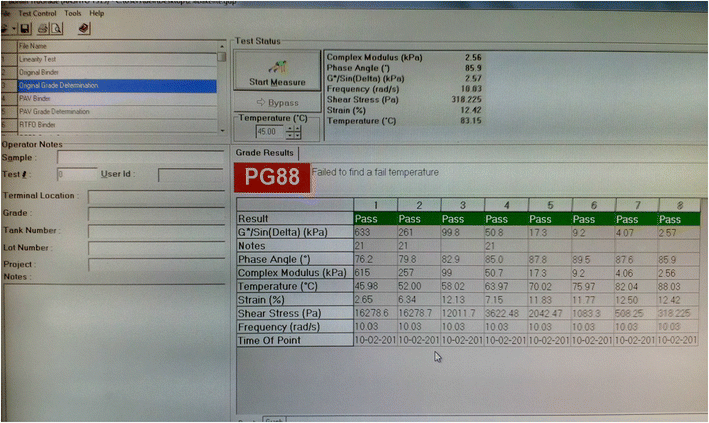Click the Pass result in column 4
Viewport: 709px width, 423px height.
coord(506,219)
